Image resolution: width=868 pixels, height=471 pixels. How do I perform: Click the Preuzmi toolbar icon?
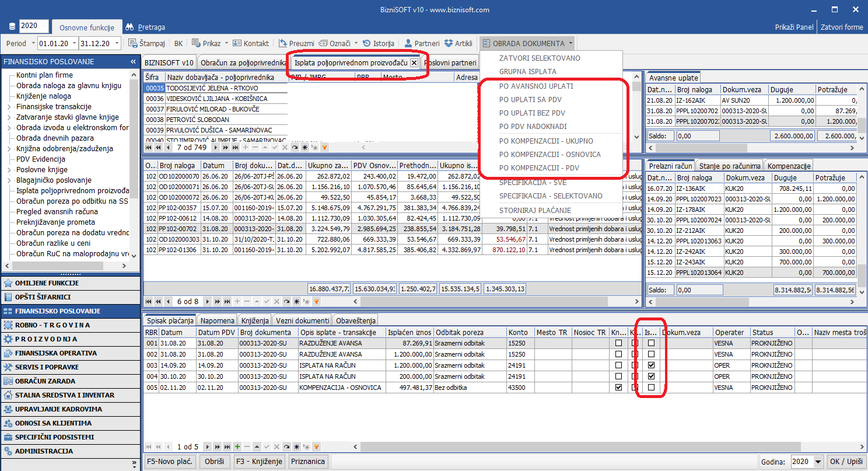[283, 43]
